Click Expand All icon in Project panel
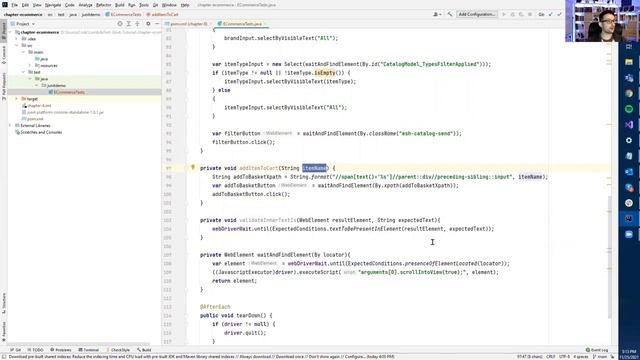640x360 pixels. [128, 24]
